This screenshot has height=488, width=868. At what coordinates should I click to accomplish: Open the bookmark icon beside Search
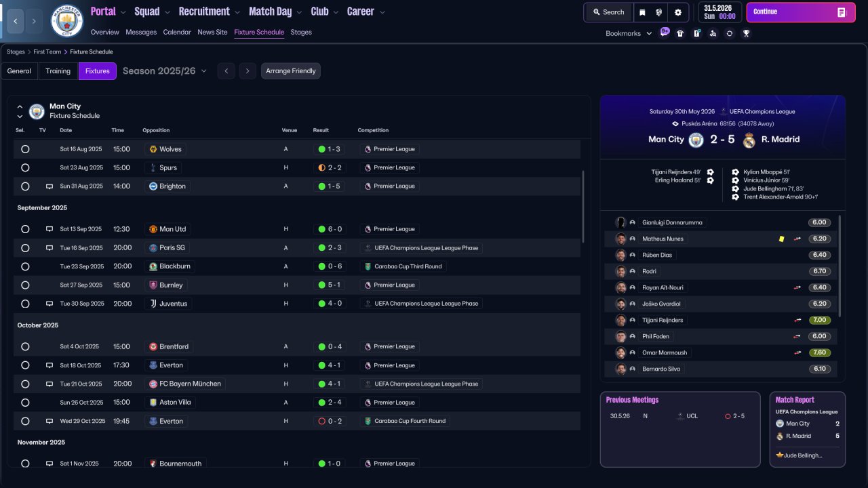tap(642, 12)
